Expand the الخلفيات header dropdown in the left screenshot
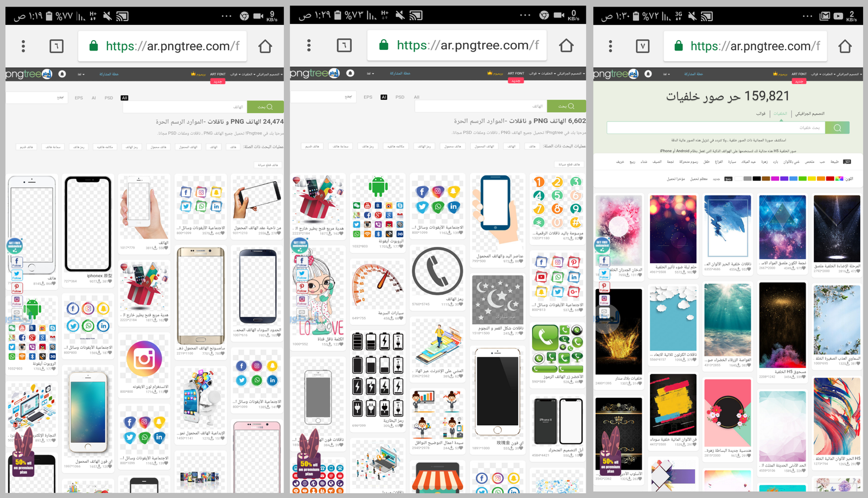The image size is (868, 498). point(248,74)
